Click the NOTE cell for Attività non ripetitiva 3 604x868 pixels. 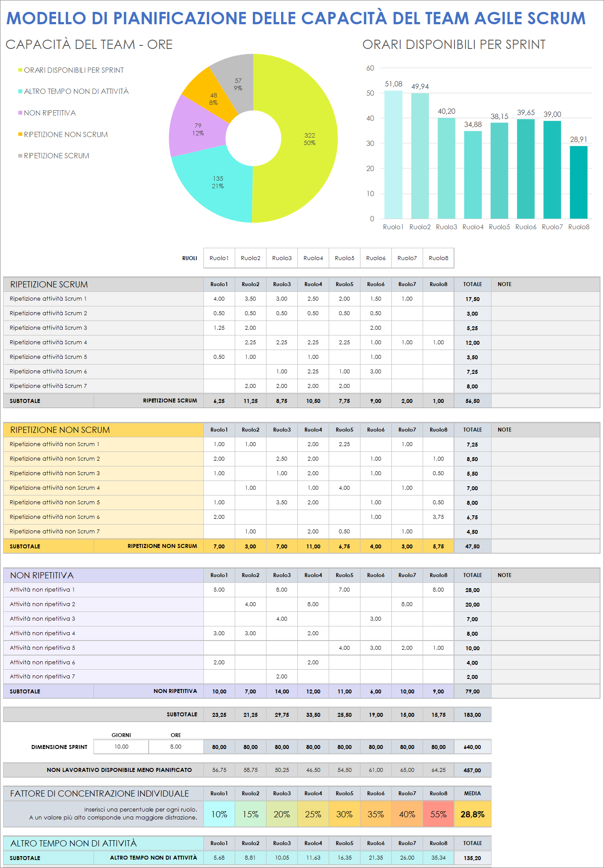pyautogui.click(x=546, y=619)
